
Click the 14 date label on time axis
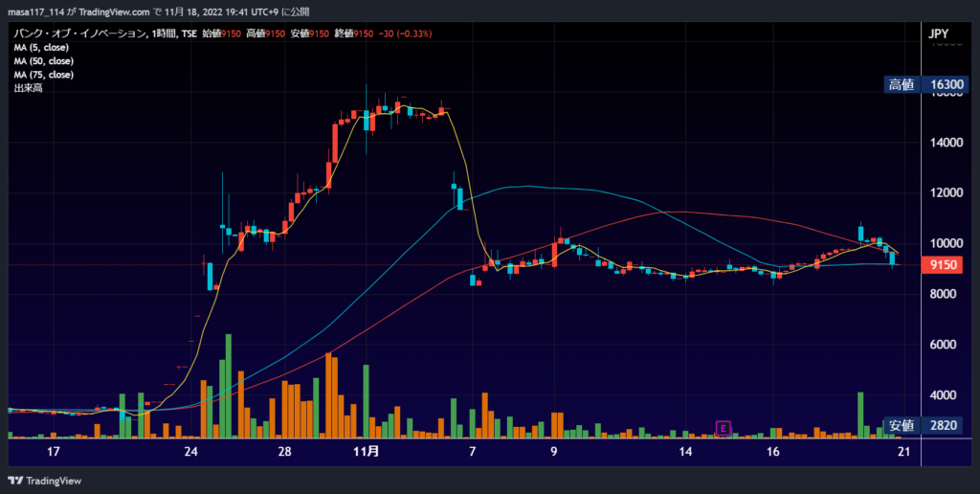click(x=685, y=452)
